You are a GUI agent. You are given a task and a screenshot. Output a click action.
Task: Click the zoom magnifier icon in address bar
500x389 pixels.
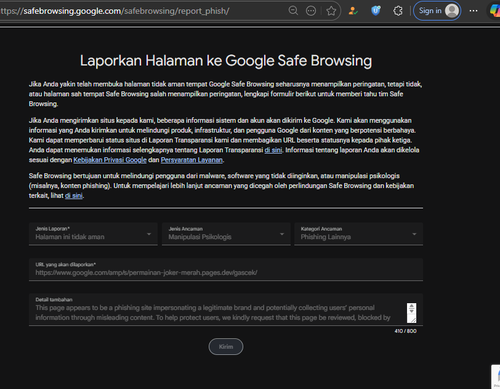pyautogui.click(x=293, y=11)
